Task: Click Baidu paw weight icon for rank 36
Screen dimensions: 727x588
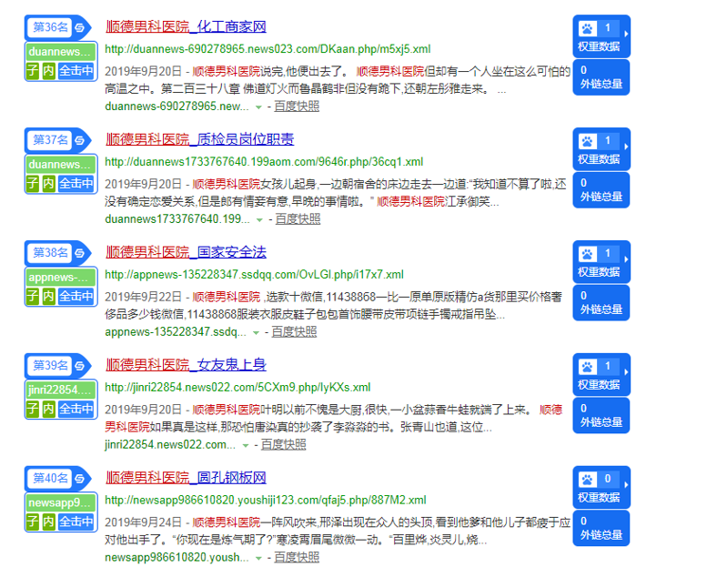Action: pyautogui.click(x=587, y=28)
